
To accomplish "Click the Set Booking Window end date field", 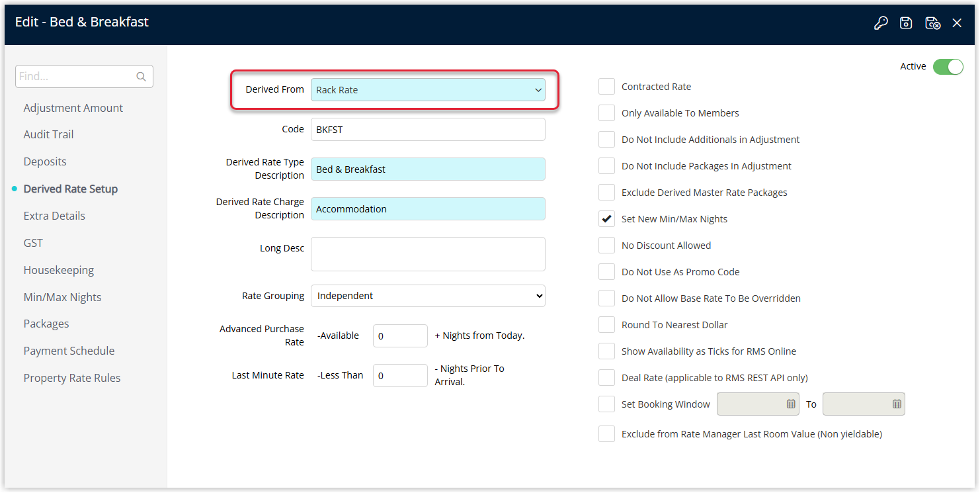I will pos(864,404).
